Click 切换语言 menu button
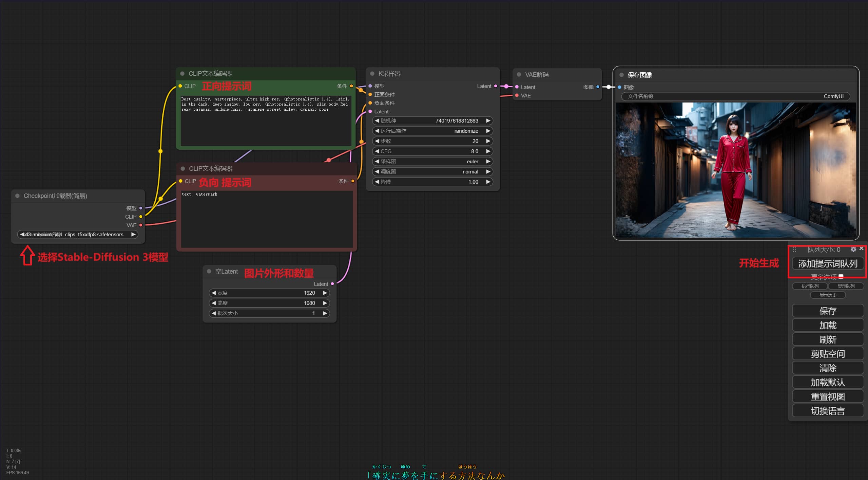The height and width of the screenshot is (480, 868). pyautogui.click(x=828, y=411)
